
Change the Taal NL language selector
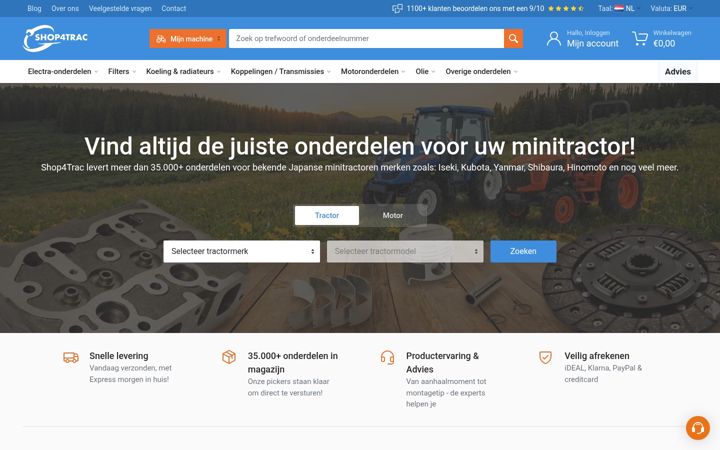click(619, 8)
